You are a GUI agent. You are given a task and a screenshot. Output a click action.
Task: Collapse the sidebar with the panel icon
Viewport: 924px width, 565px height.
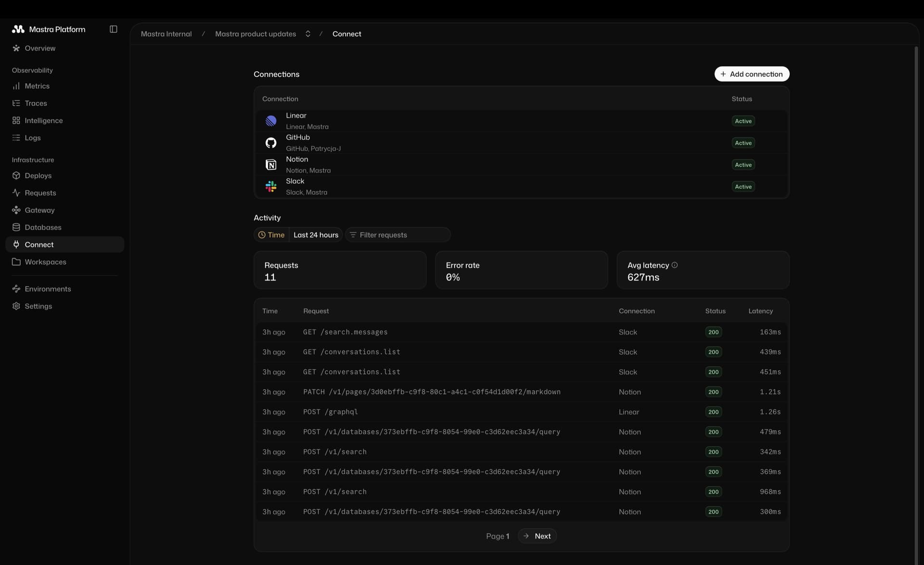tap(114, 29)
